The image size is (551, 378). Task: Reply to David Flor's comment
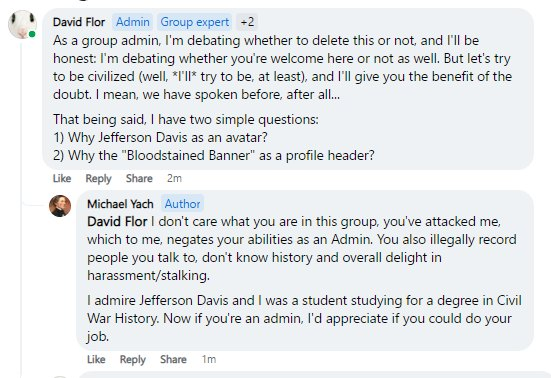point(98,178)
